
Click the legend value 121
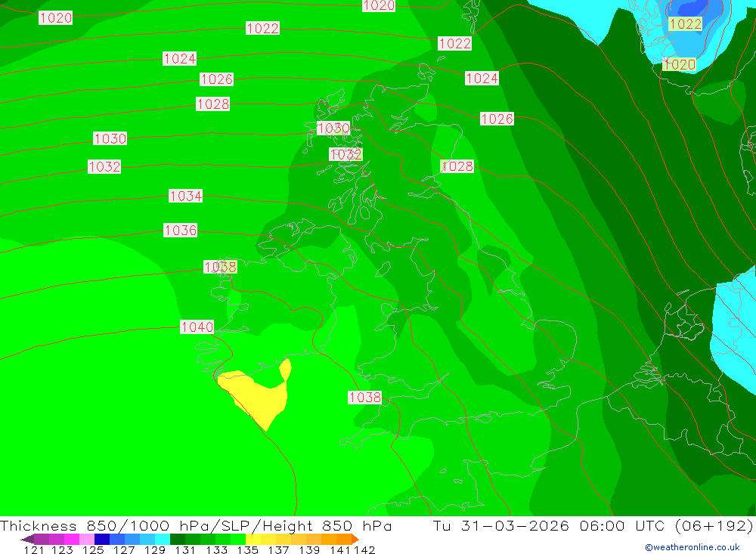34,549
